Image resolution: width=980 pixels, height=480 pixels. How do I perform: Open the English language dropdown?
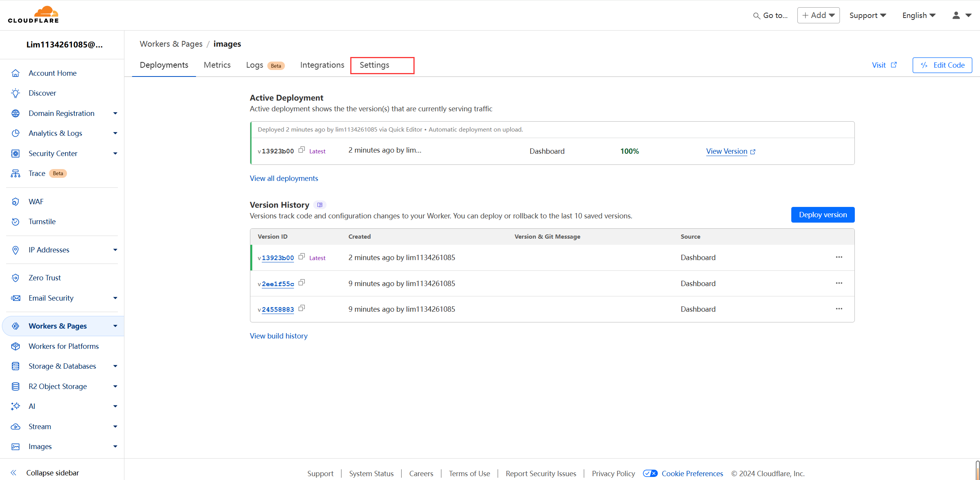coord(919,15)
